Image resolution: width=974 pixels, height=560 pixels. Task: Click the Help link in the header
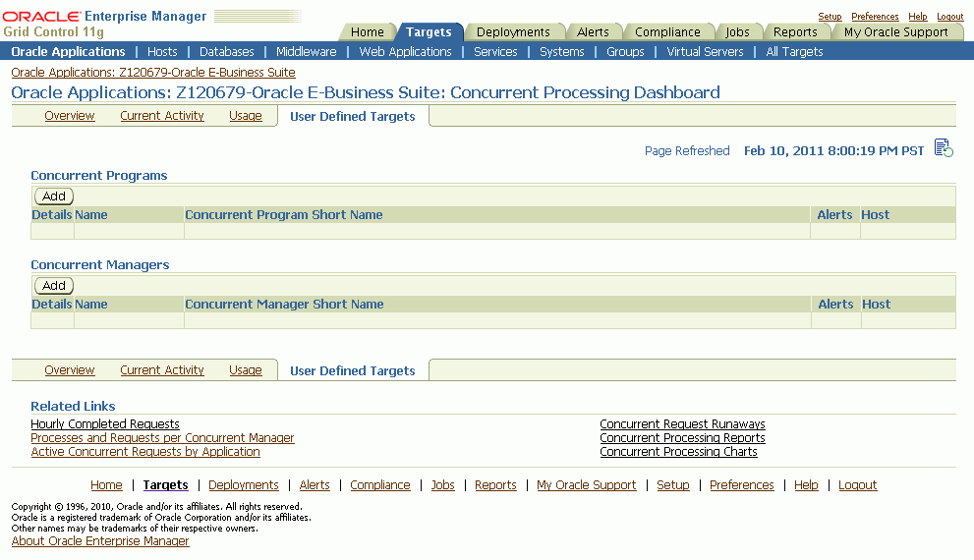pyautogui.click(x=917, y=16)
